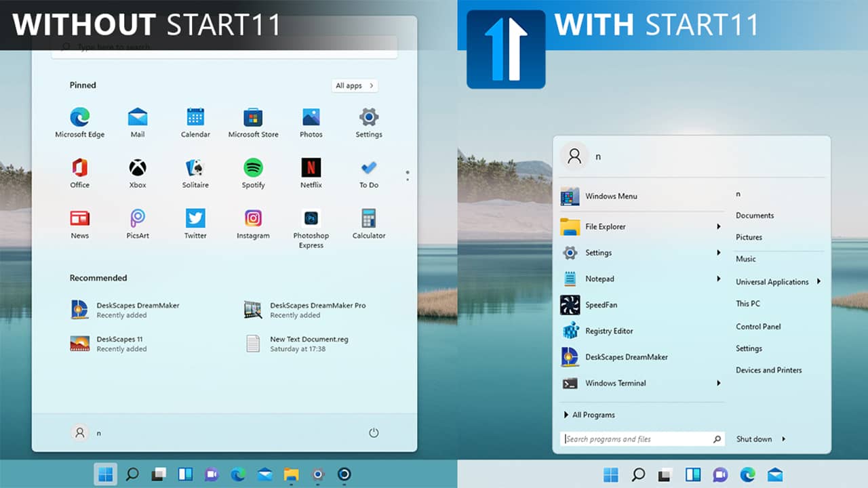The height and width of the screenshot is (488, 868).
Task: Open the pinned Photos app
Action: coord(311,123)
